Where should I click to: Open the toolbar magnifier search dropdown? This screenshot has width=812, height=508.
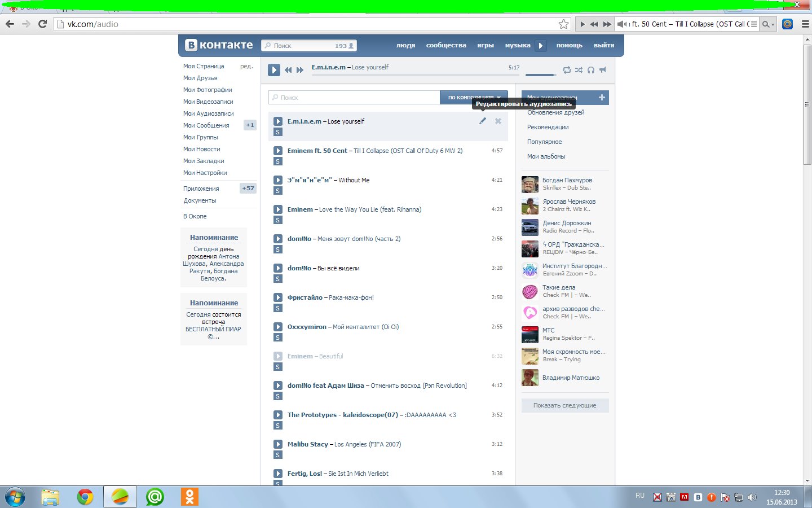tap(768, 24)
